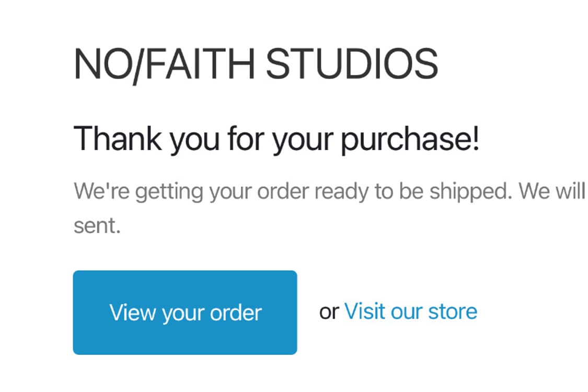The image size is (588, 392).
Task: Click the word shipped in the message
Action: click(x=470, y=192)
